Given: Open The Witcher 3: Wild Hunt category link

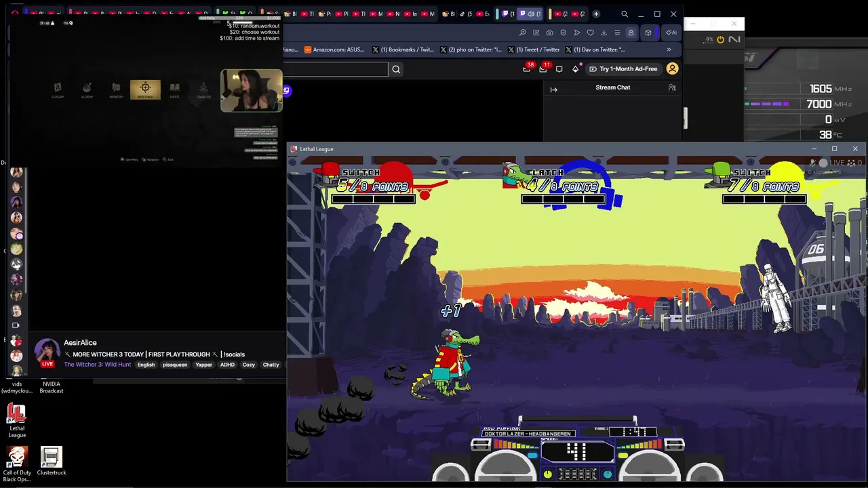Looking at the screenshot, I should 98,365.
